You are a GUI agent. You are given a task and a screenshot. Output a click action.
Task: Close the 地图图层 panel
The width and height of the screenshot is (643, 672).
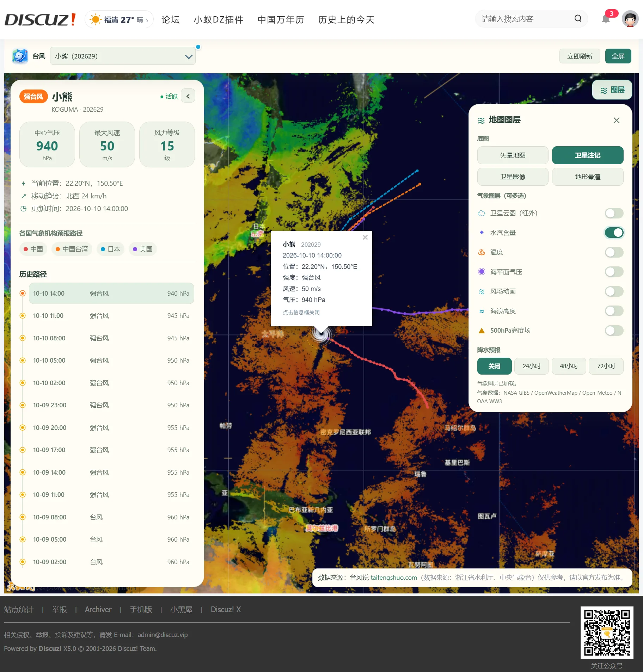coord(616,120)
